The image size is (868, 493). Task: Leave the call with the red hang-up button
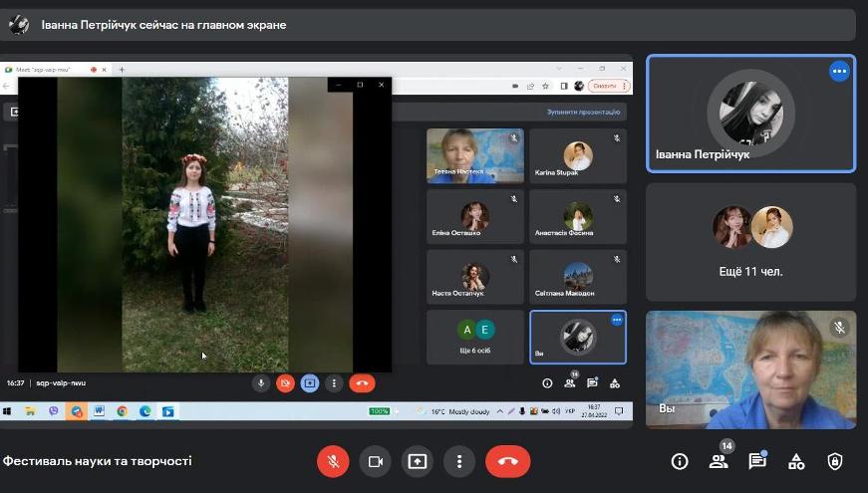coord(507,461)
